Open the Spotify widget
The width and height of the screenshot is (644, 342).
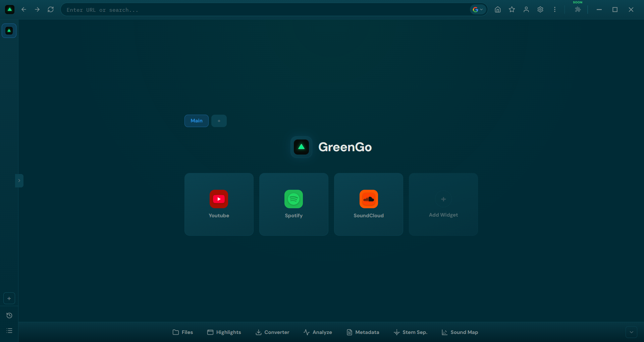[294, 204]
